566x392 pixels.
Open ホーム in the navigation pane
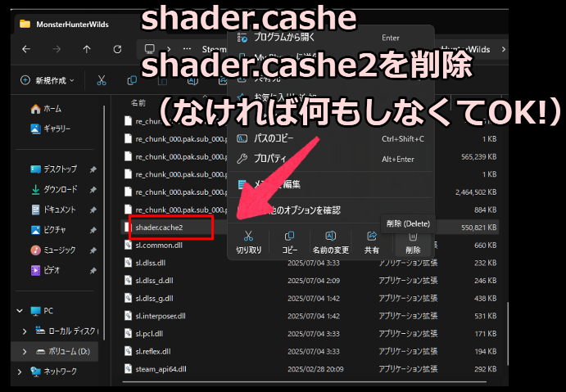[x=52, y=109]
